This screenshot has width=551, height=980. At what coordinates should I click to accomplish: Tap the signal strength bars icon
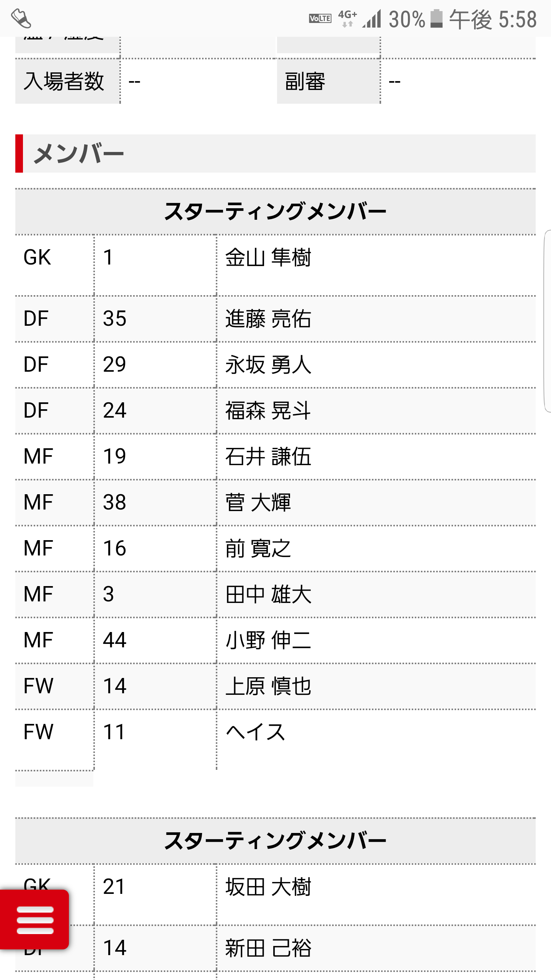tap(372, 18)
